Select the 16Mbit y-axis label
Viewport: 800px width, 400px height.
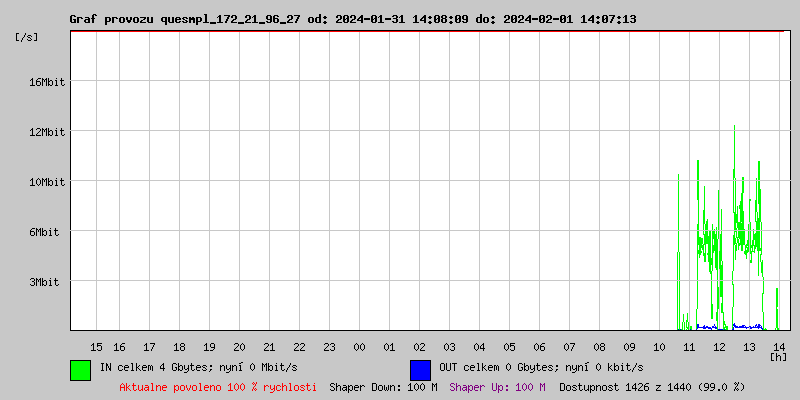pyautogui.click(x=46, y=82)
